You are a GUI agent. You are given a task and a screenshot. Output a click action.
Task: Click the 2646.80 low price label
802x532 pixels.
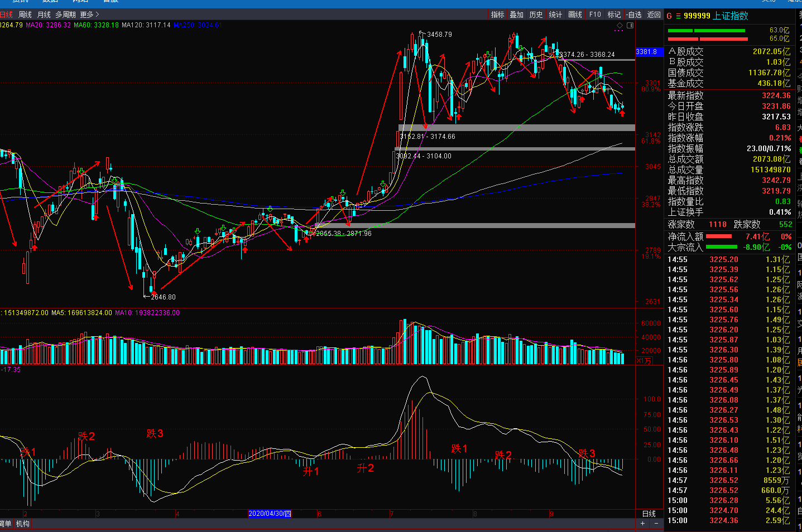[163, 297]
